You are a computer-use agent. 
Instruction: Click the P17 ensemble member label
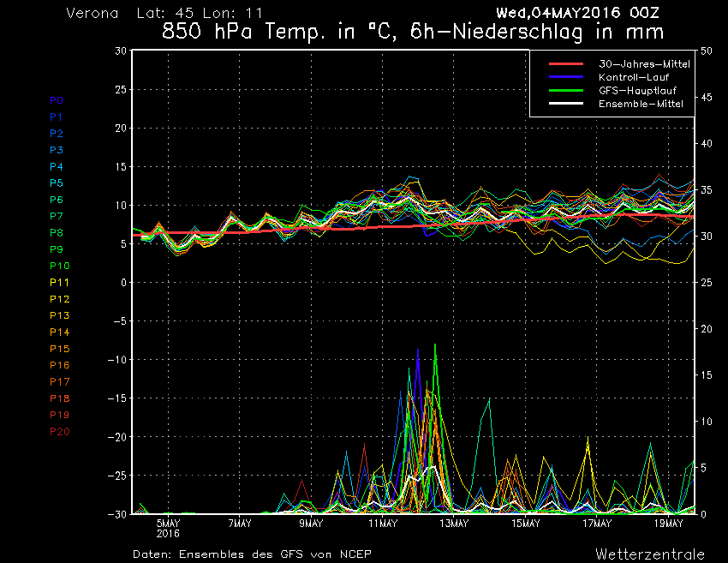(59, 382)
